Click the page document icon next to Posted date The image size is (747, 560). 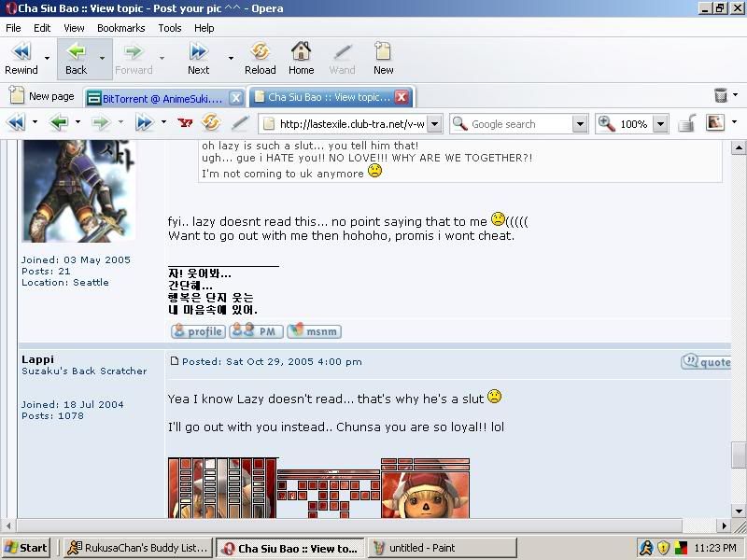(175, 361)
